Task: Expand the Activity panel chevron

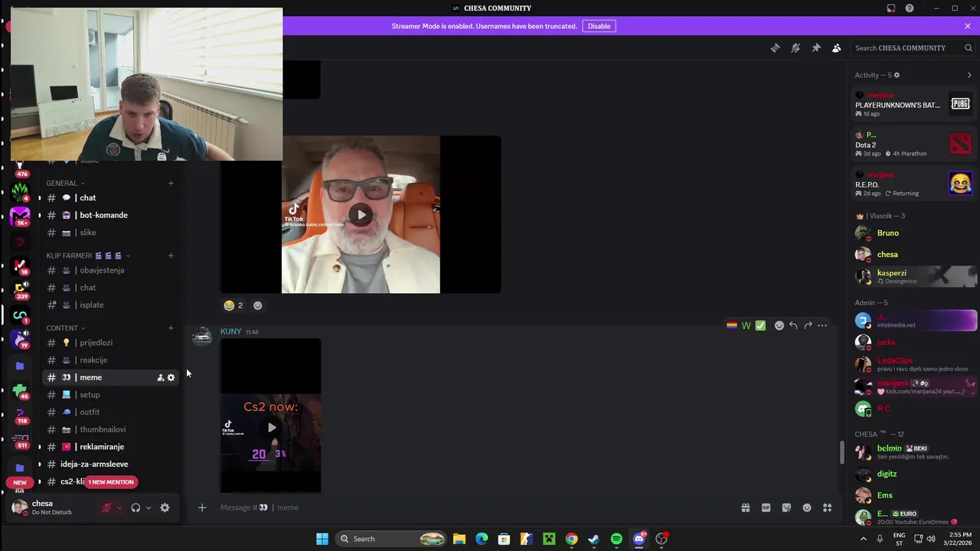Action: [969, 75]
